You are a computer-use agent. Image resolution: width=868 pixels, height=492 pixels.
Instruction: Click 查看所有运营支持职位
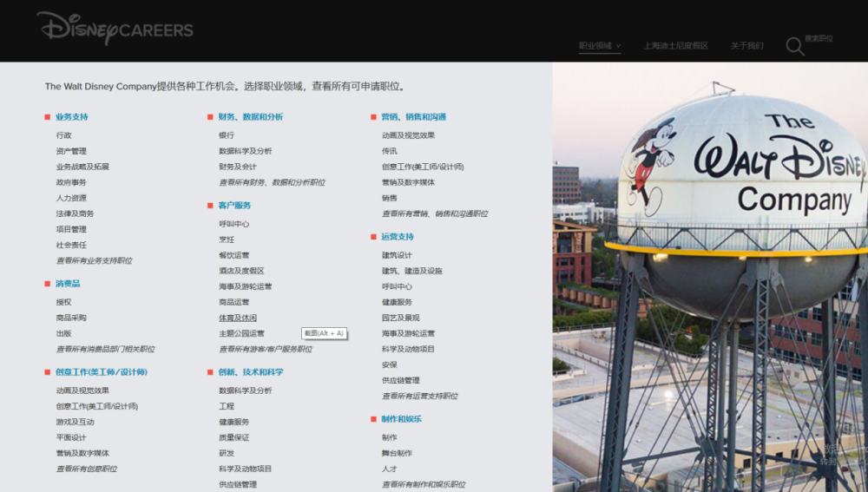[419, 396]
